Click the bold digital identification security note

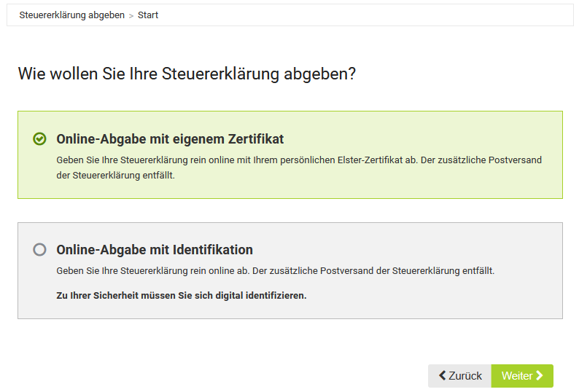pyautogui.click(x=182, y=296)
